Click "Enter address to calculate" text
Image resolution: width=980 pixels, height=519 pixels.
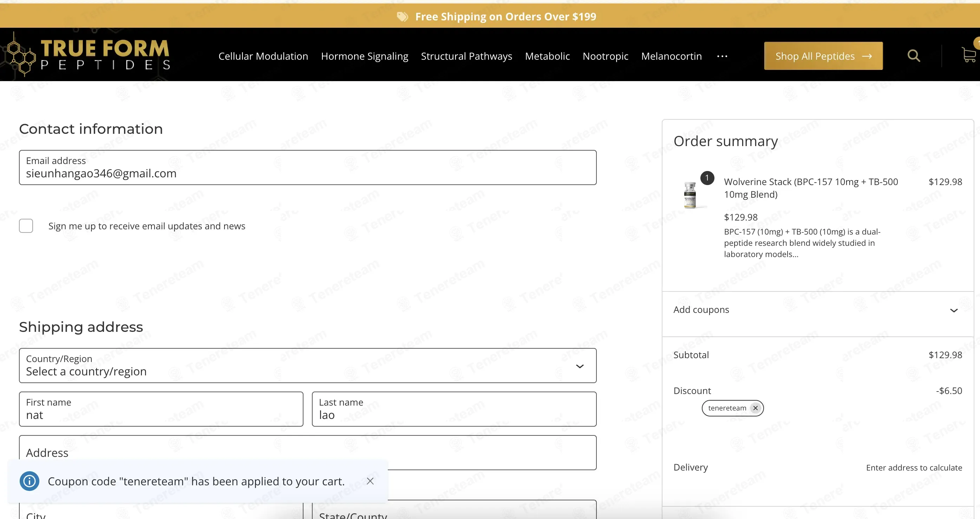point(914,468)
